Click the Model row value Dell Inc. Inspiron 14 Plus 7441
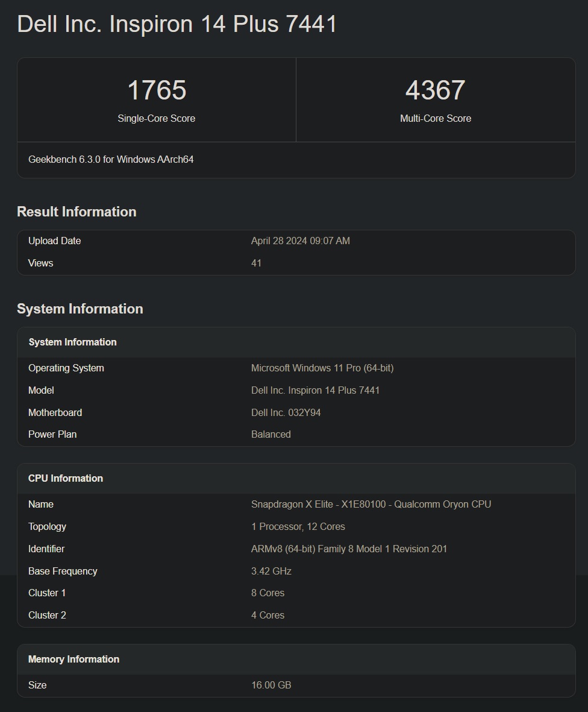Viewport: 588px width, 712px height. tap(315, 390)
